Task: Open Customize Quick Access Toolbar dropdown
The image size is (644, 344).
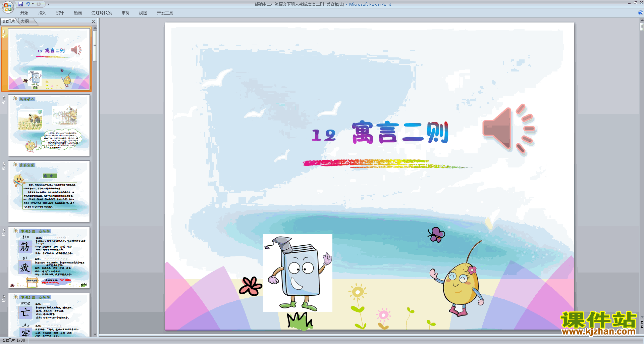Action: 48,4
